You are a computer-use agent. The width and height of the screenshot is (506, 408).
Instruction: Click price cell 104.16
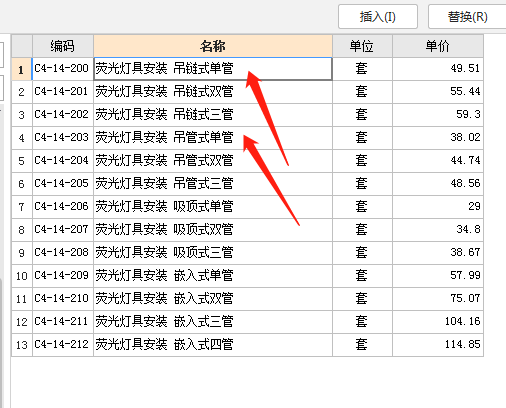point(438,322)
